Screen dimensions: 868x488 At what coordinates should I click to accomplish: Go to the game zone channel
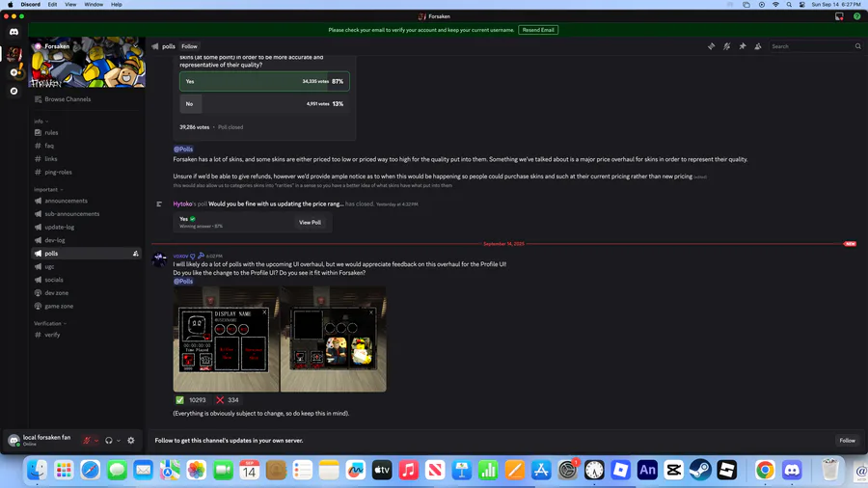pyautogui.click(x=87, y=306)
